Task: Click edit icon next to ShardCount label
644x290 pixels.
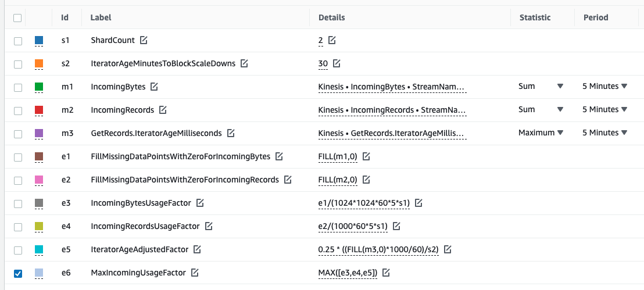Action: point(144,40)
